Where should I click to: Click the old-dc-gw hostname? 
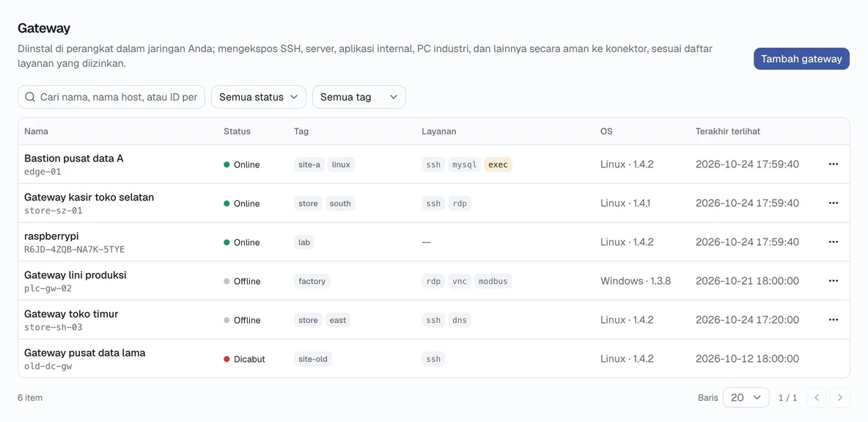point(48,366)
